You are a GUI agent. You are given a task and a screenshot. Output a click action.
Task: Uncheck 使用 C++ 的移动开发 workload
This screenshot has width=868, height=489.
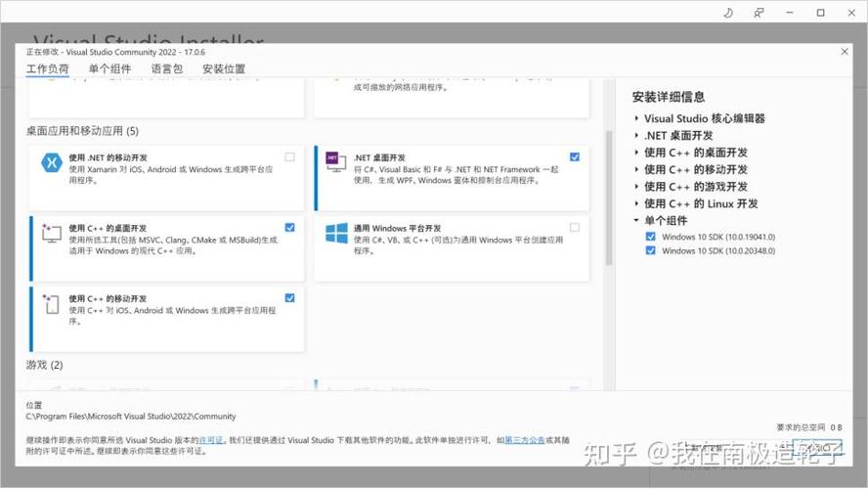[x=289, y=298]
